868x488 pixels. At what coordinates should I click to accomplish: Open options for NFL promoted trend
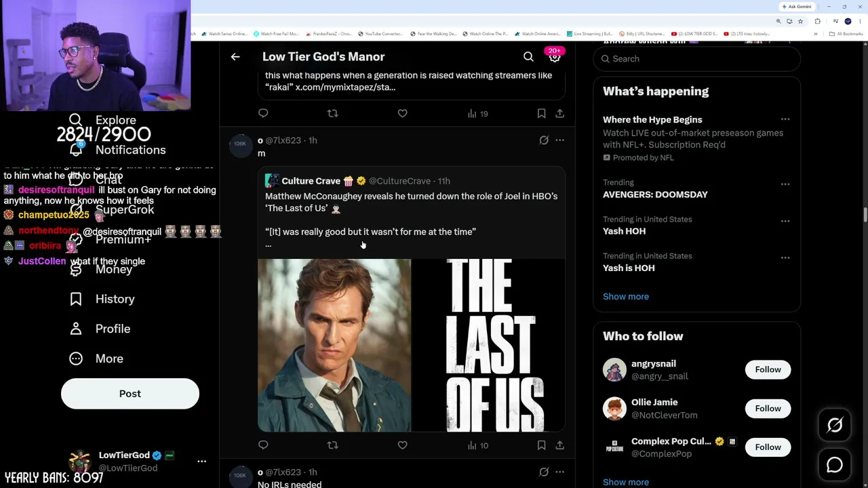785,120
